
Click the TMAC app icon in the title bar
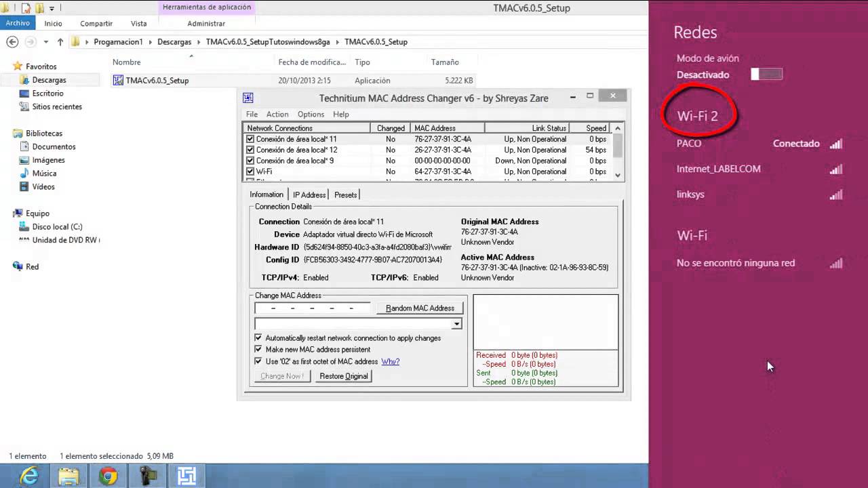[248, 98]
